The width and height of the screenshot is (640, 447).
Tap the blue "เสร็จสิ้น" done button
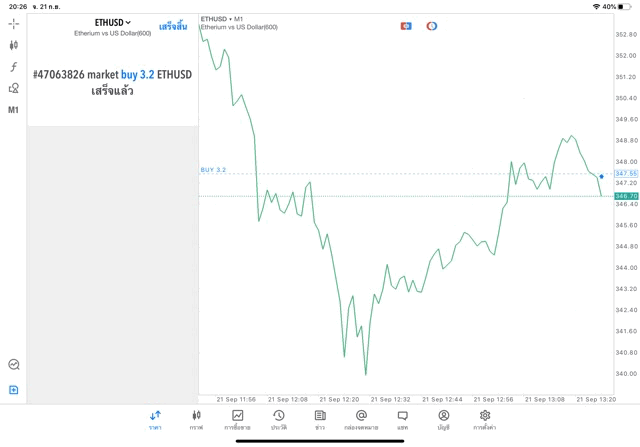173,26
